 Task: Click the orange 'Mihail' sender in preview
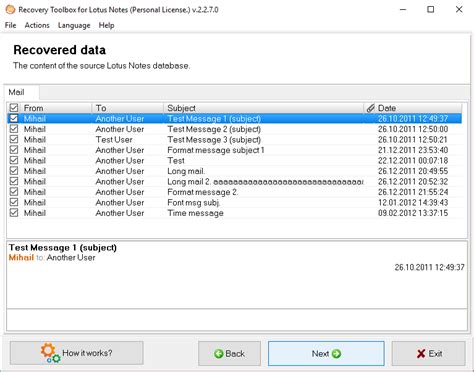[21, 258]
